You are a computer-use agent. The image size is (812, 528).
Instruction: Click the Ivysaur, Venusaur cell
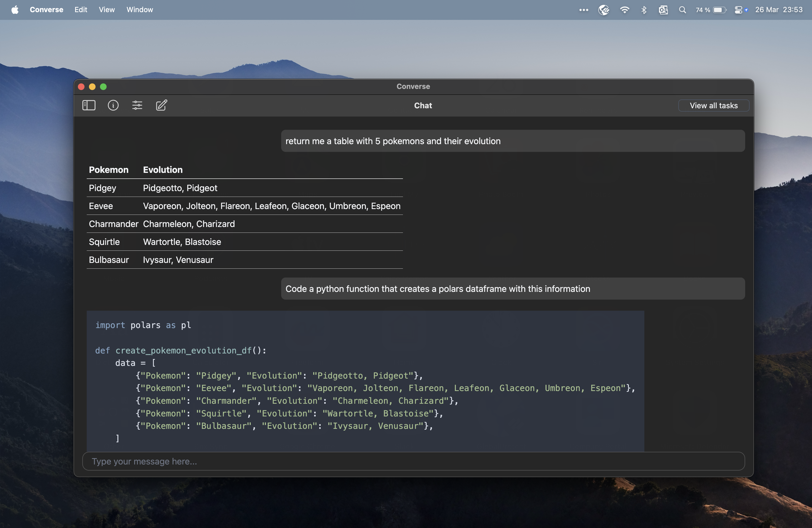178,260
